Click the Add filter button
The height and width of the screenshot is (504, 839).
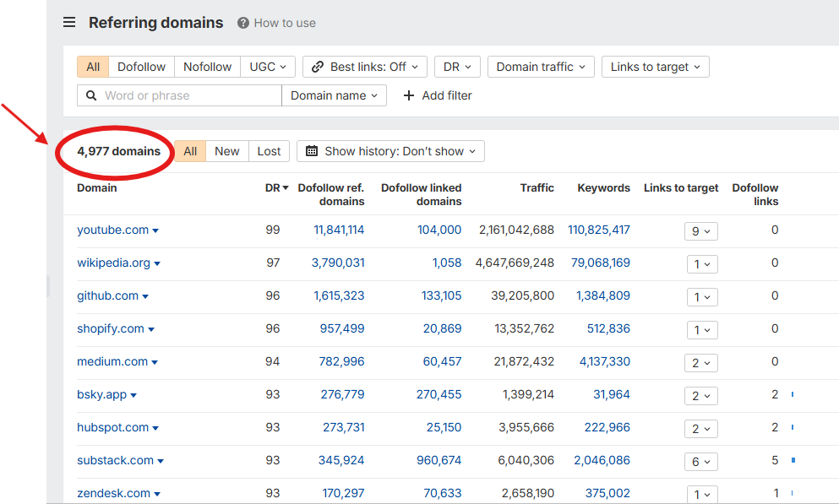[437, 95]
